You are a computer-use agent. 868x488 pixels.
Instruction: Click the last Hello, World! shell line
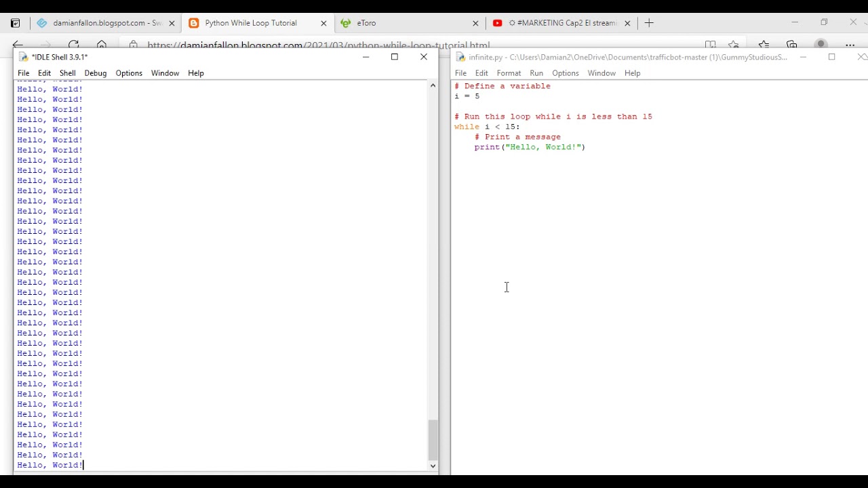tap(50, 465)
